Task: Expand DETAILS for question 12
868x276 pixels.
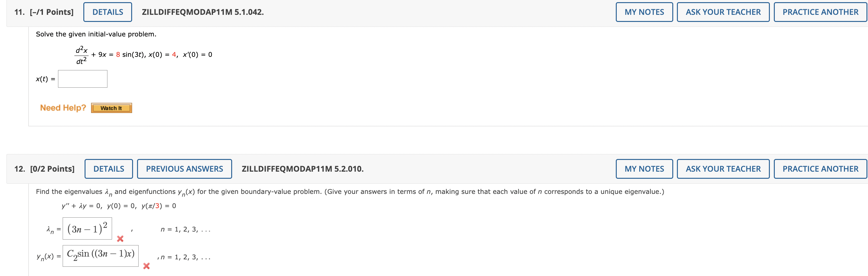Action: pyautogui.click(x=109, y=169)
